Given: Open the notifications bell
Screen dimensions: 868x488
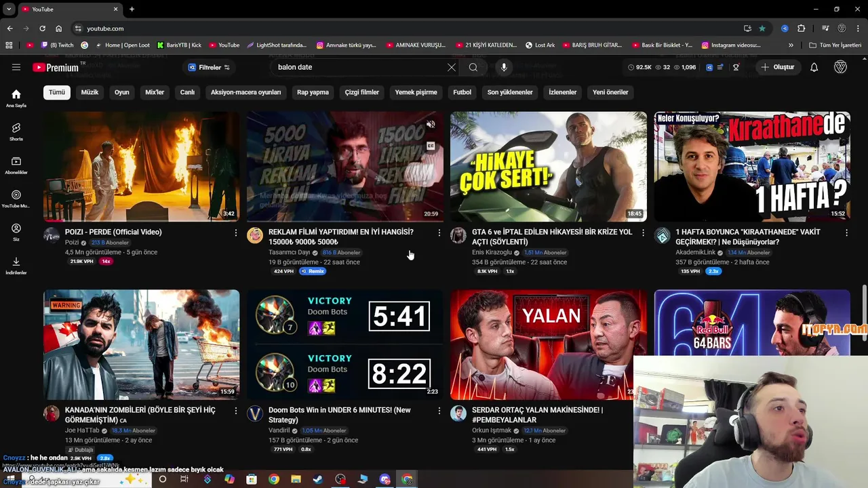Looking at the screenshot, I should coord(814,67).
